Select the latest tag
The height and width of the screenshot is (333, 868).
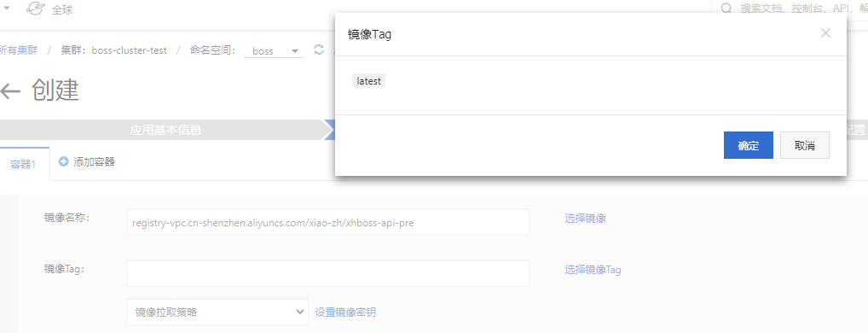tap(368, 81)
